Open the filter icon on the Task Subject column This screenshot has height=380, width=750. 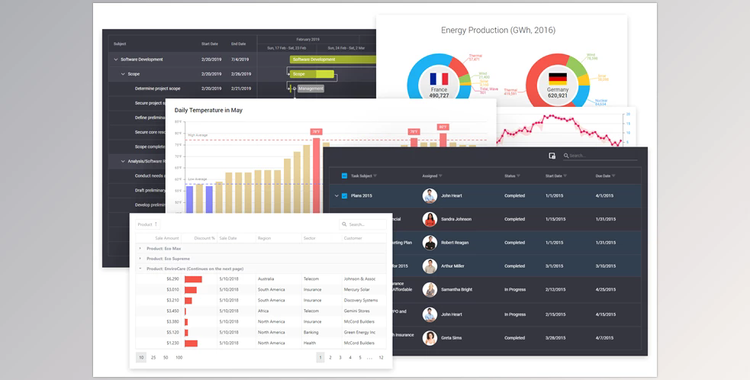pos(375,176)
